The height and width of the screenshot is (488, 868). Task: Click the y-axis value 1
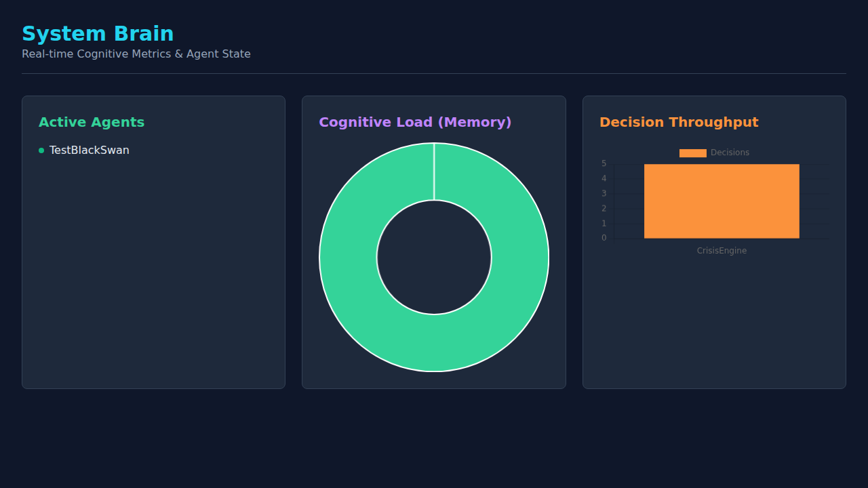[604, 224]
